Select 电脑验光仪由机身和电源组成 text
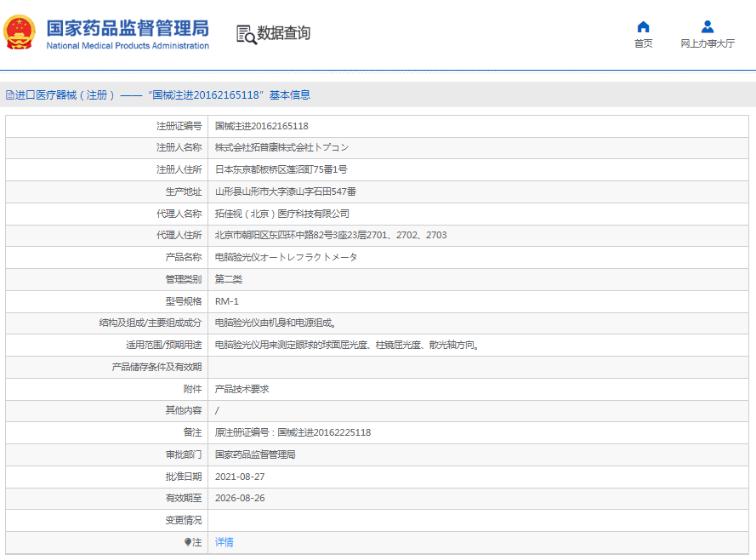Image resolution: width=756 pixels, height=560 pixels. tap(276, 323)
